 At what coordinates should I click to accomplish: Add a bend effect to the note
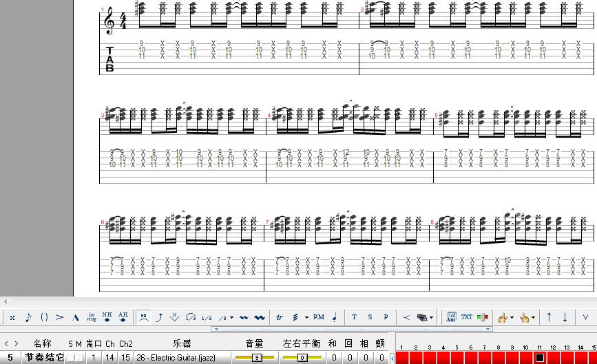[x=160, y=317]
